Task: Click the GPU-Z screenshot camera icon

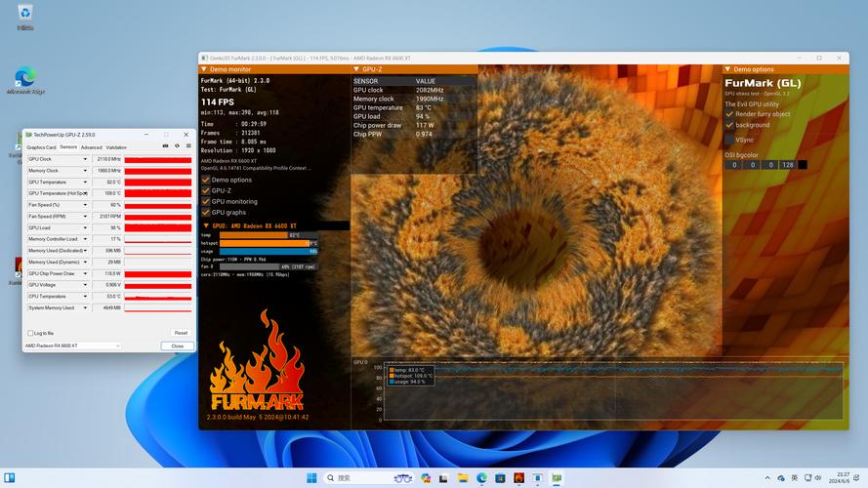Action: pos(164,147)
